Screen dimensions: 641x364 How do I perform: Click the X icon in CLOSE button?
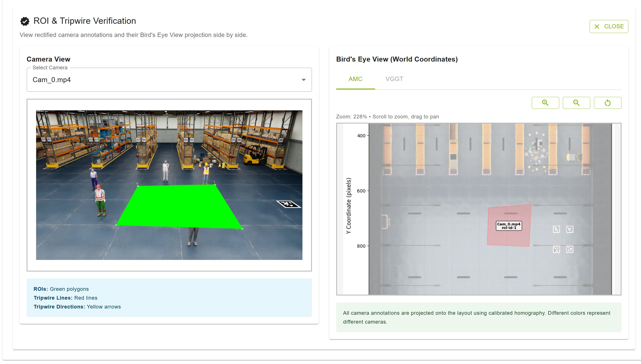597,27
